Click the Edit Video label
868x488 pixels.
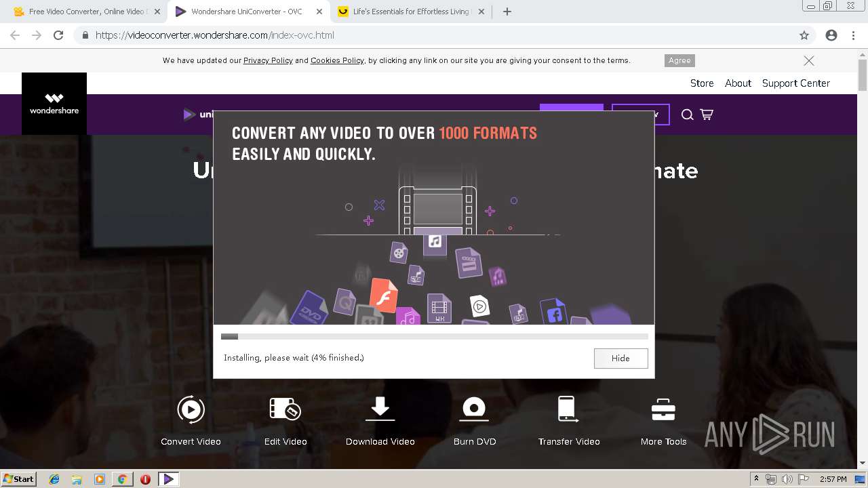pyautogui.click(x=285, y=441)
